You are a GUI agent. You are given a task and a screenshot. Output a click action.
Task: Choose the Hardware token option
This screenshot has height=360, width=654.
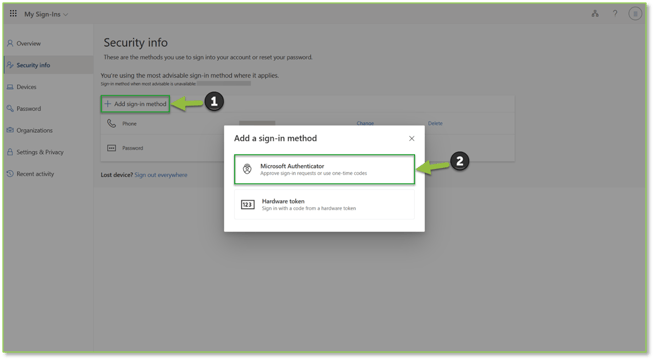click(324, 204)
